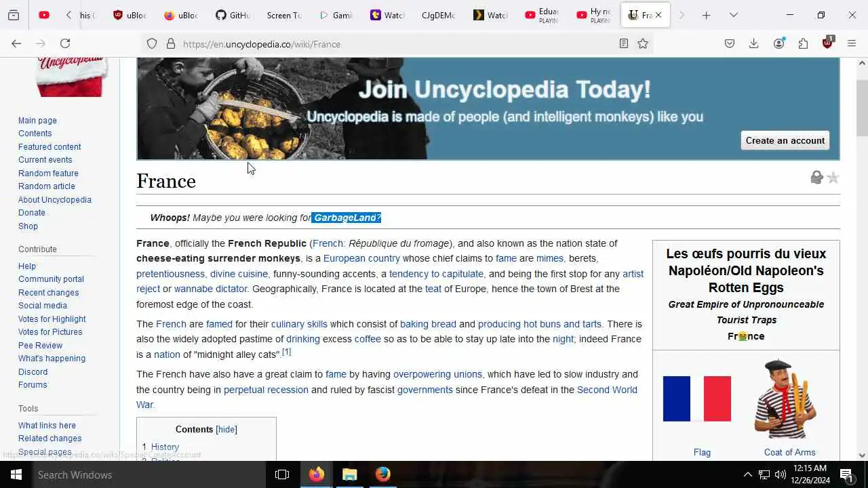Switch to the CJgDEMc tab
The image size is (868, 488).
[439, 15]
